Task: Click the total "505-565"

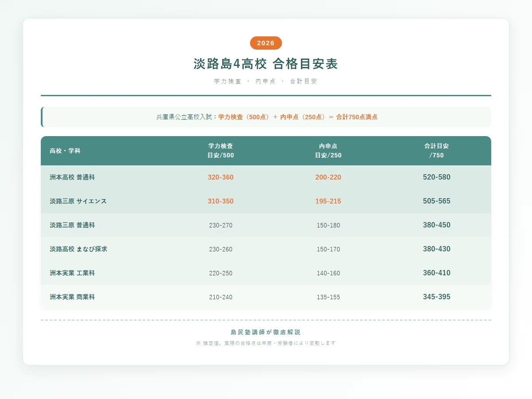Action: 437,201
